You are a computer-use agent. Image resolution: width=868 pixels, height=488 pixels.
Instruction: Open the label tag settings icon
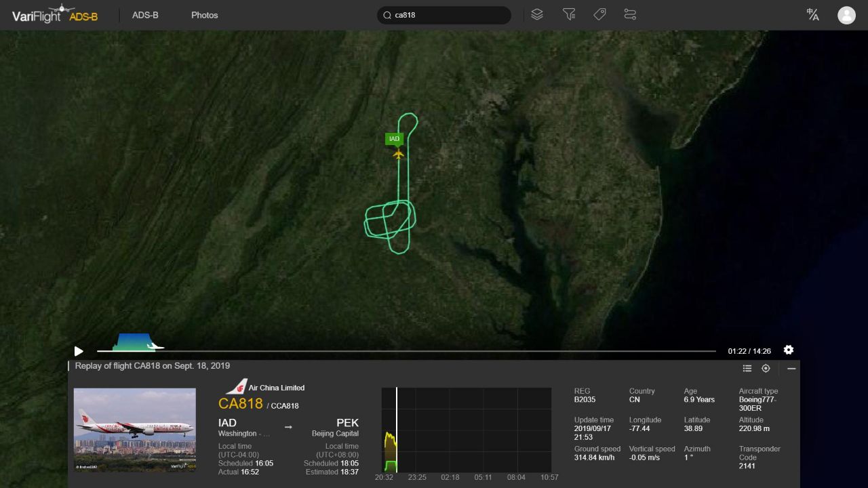point(599,14)
